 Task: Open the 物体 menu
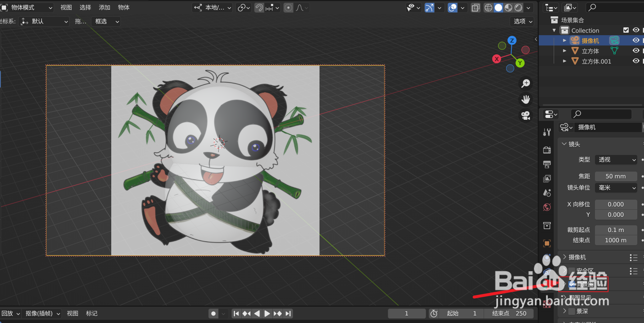(124, 7)
